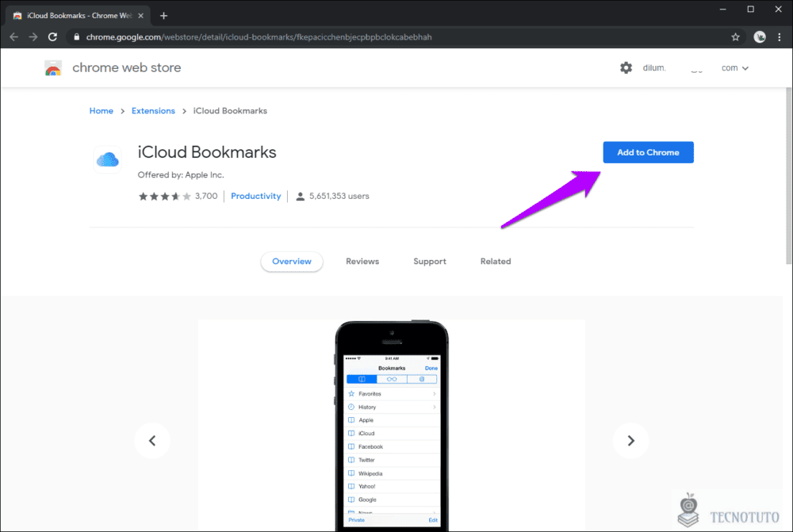Go to Home breadcrumb link

point(102,111)
